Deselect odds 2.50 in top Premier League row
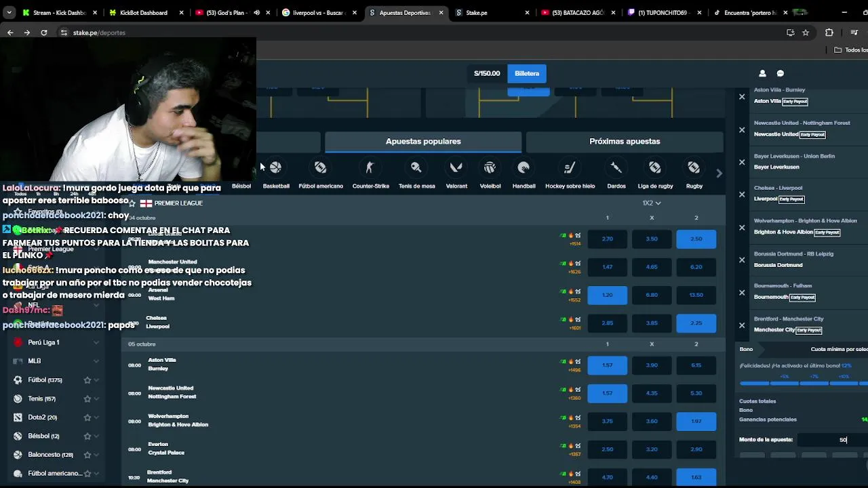Screen dimensions: 868x488 click(x=696, y=239)
